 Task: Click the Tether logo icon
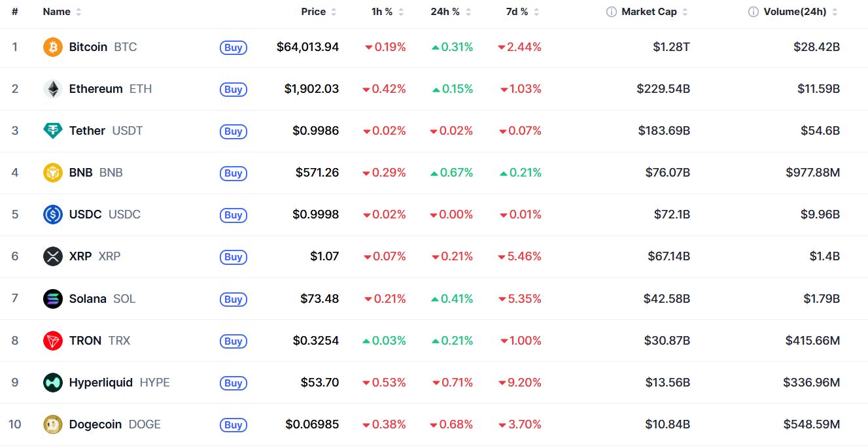53,131
